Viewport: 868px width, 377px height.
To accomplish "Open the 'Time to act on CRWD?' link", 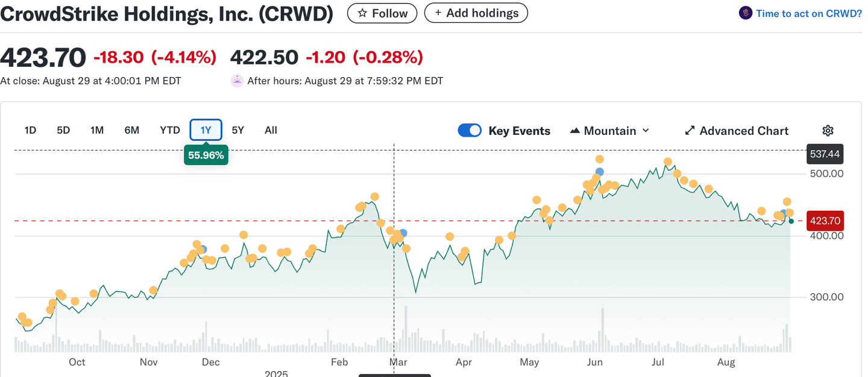I will (x=809, y=13).
